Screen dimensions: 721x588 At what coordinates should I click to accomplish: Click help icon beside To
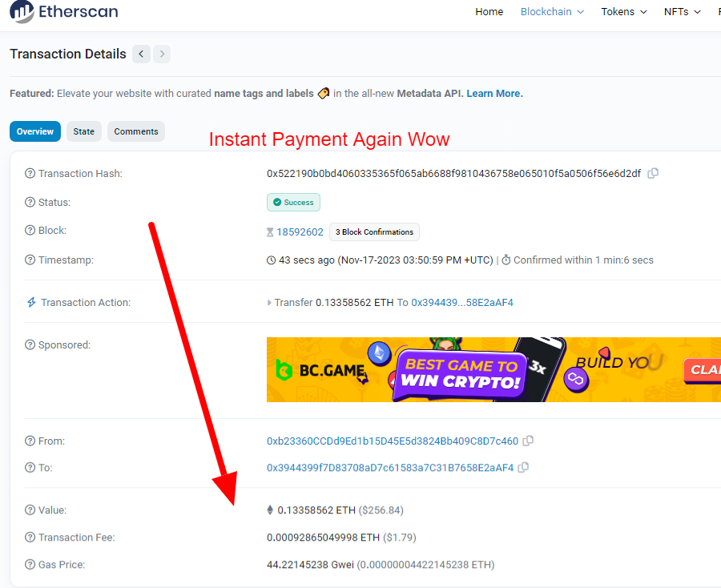tap(30, 468)
